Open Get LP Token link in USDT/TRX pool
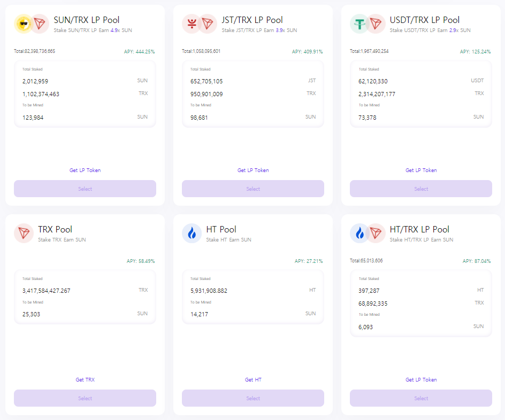The image size is (505, 420). (421, 170)
